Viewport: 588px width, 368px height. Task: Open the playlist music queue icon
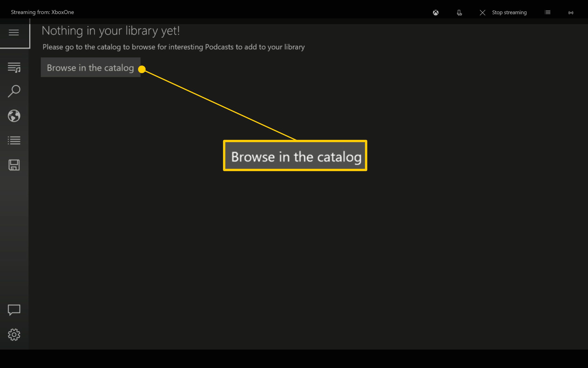click(14, 67)
